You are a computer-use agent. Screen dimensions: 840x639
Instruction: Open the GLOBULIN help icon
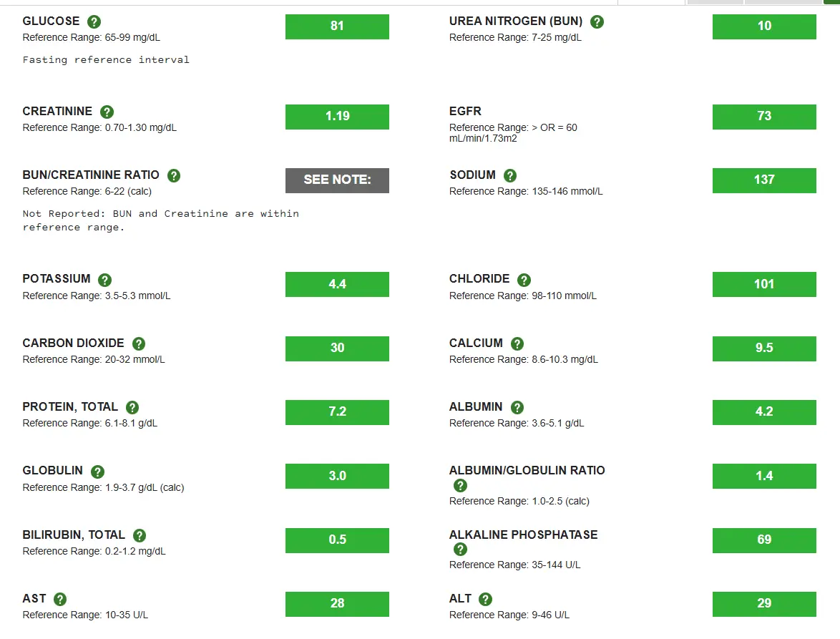[x=97, y=472]
